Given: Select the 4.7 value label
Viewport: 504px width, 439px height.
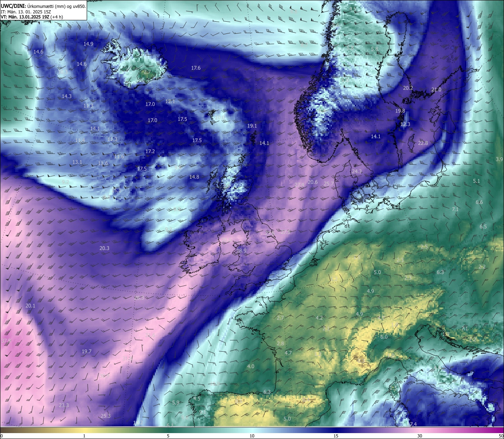Looking at the screenshot, I should pos(288,353).
